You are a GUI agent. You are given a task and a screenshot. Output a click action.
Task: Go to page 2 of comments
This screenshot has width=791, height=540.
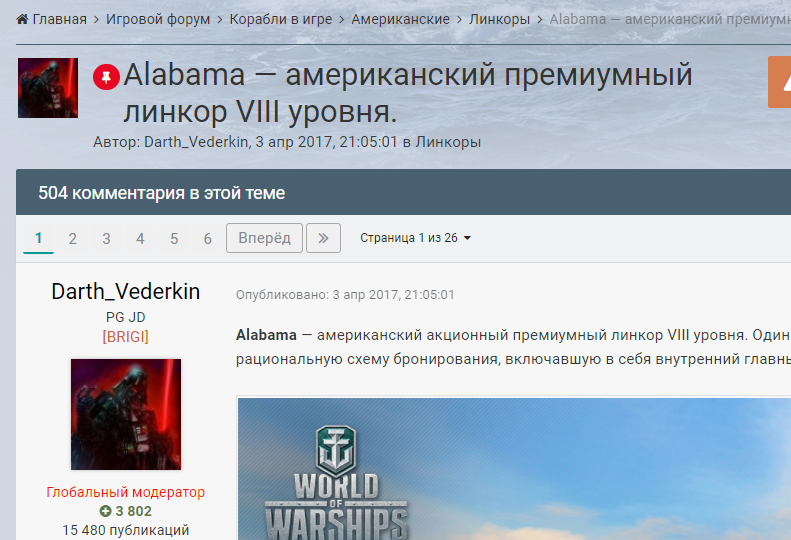(x=72, y=238)
